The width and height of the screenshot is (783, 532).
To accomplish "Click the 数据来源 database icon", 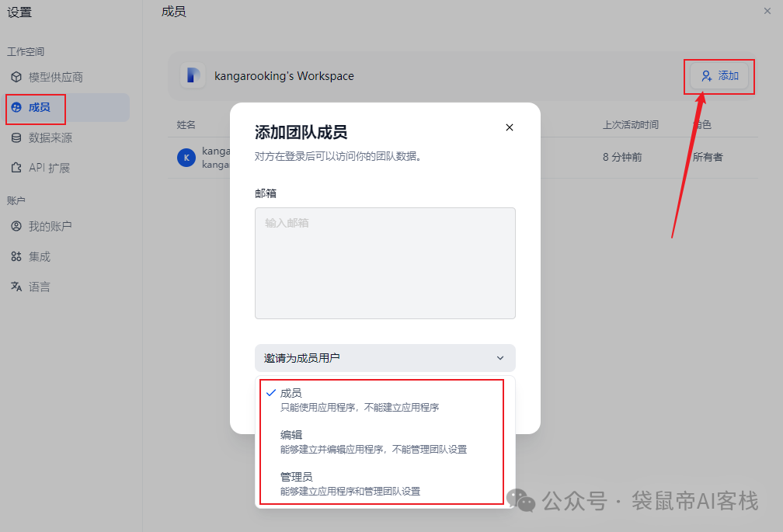I will (16, 138).
